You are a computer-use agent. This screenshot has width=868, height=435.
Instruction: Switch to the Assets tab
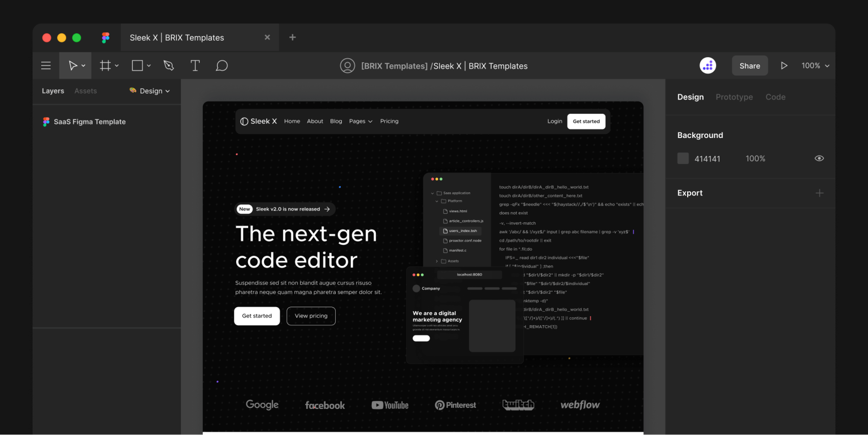coord(85,91)
